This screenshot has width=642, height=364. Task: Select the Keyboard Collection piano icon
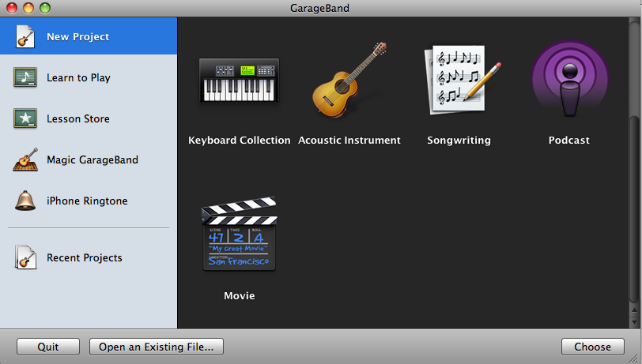click(239, 81)
